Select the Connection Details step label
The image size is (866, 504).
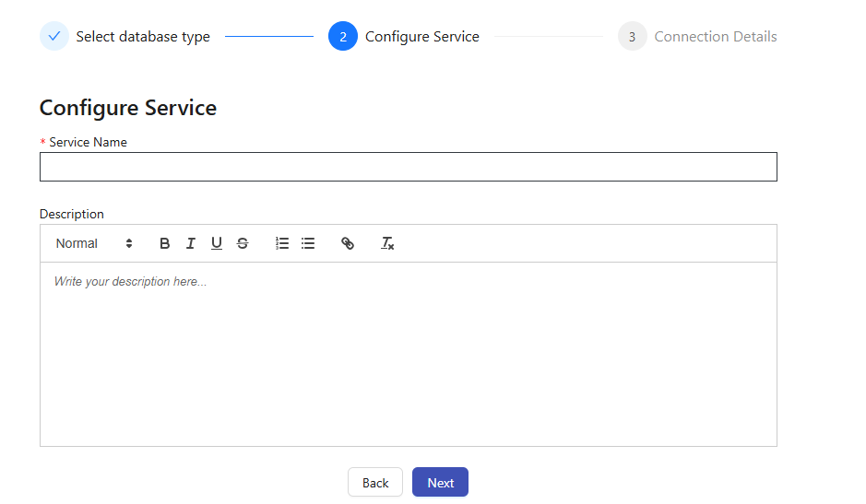tap(716, 37)
